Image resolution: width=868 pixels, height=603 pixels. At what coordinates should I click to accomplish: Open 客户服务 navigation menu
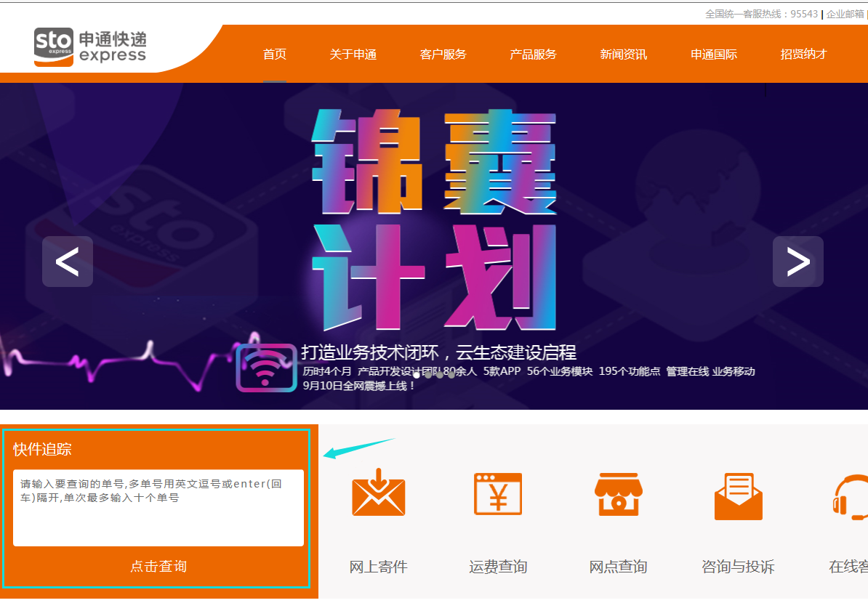443,54
